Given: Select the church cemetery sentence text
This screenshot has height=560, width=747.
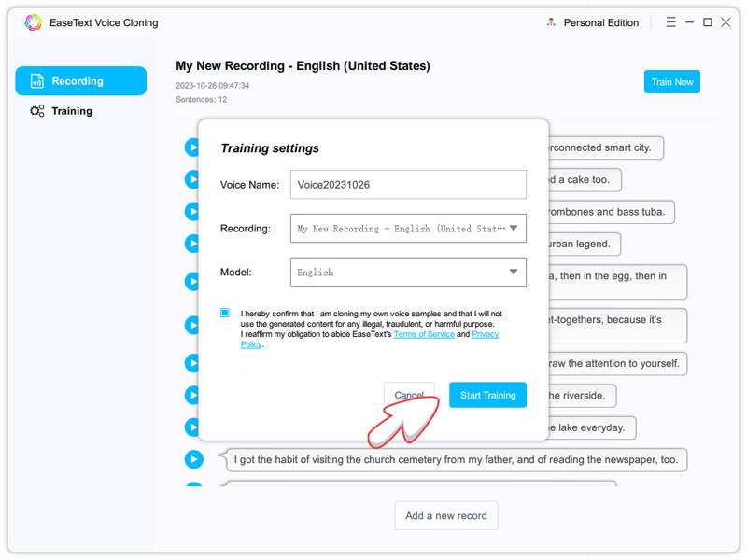Looking at the screenshot, I should 456,460.
